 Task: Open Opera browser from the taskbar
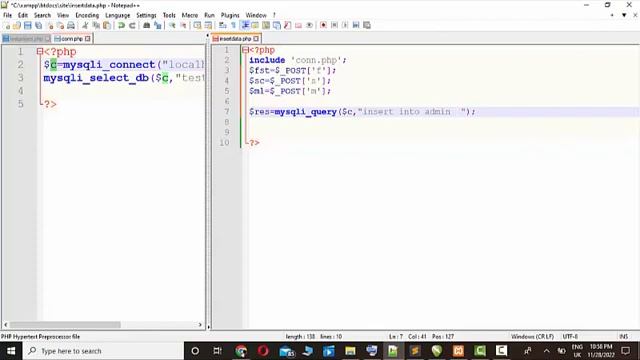(263, 351)
